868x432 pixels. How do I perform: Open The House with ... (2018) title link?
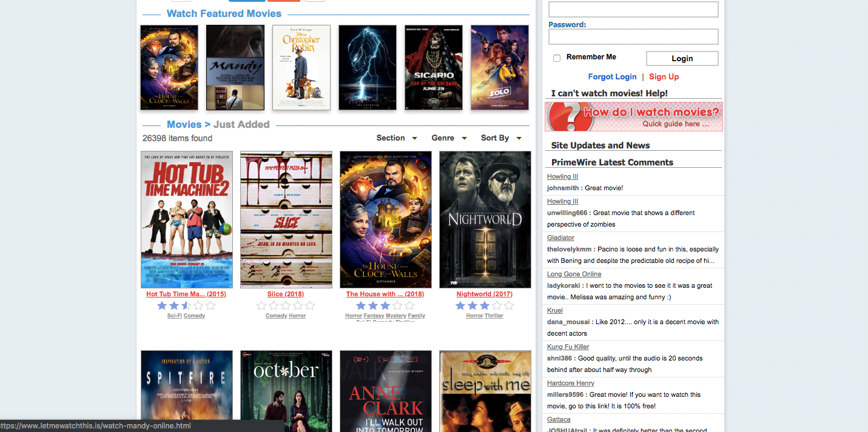pyautogui.click(x=385, y=294)
